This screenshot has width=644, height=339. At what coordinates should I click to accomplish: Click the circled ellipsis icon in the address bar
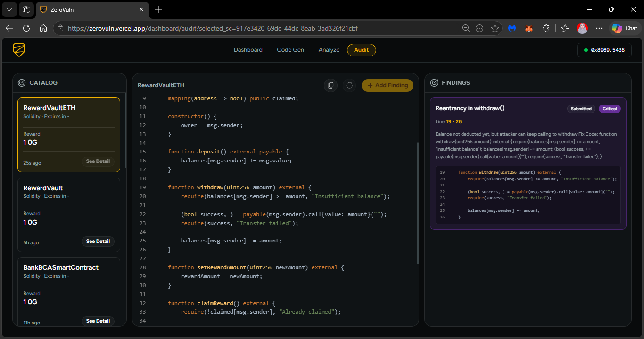pos(479,28)
